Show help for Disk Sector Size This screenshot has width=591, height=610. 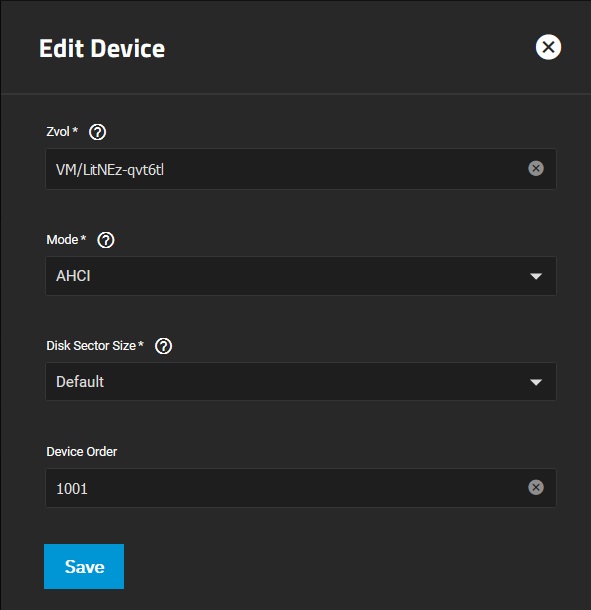click(x=163, y=346)
